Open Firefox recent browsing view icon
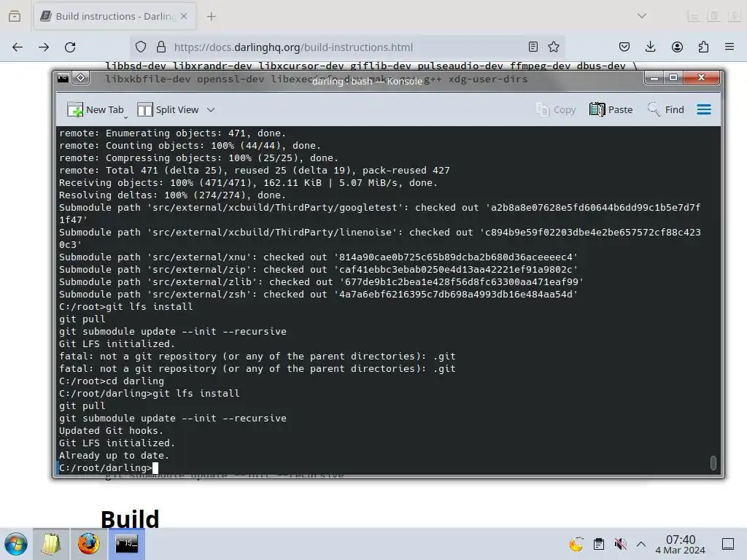 coord(15,16)
